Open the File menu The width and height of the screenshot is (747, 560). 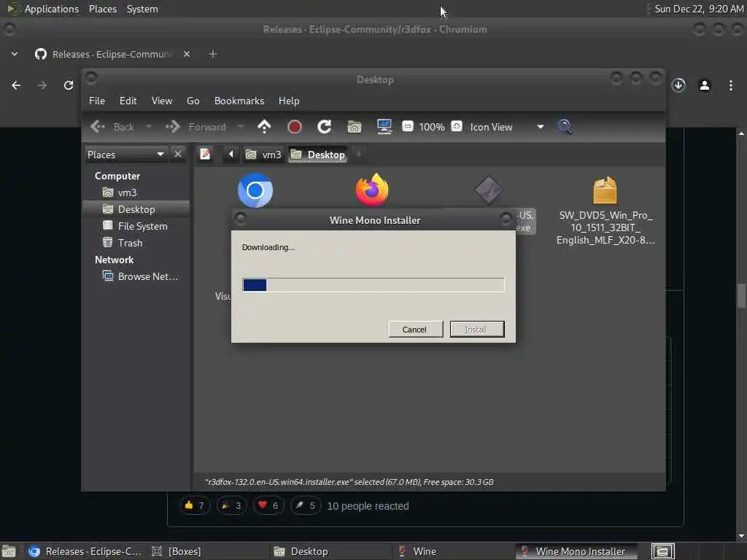click(97, 101)
